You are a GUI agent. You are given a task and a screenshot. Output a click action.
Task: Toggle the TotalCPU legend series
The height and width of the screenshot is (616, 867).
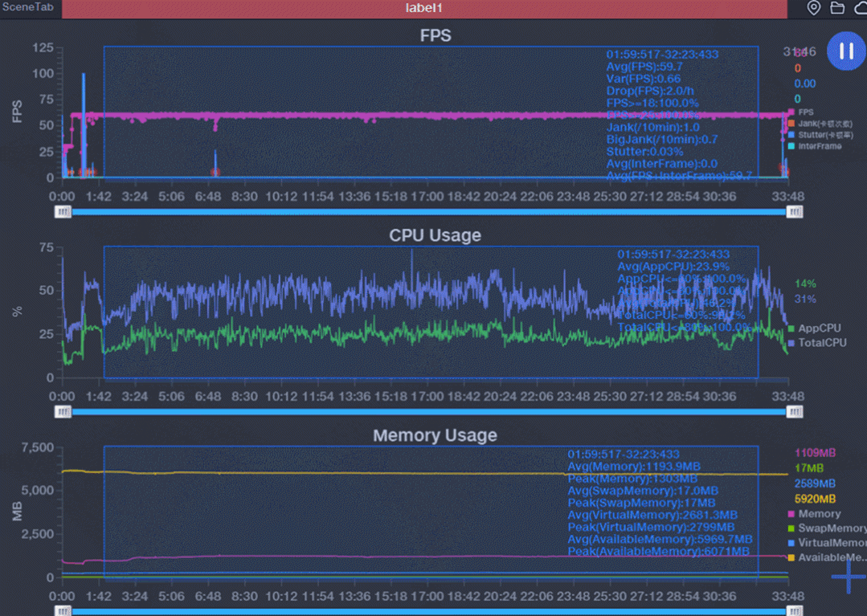817,342
